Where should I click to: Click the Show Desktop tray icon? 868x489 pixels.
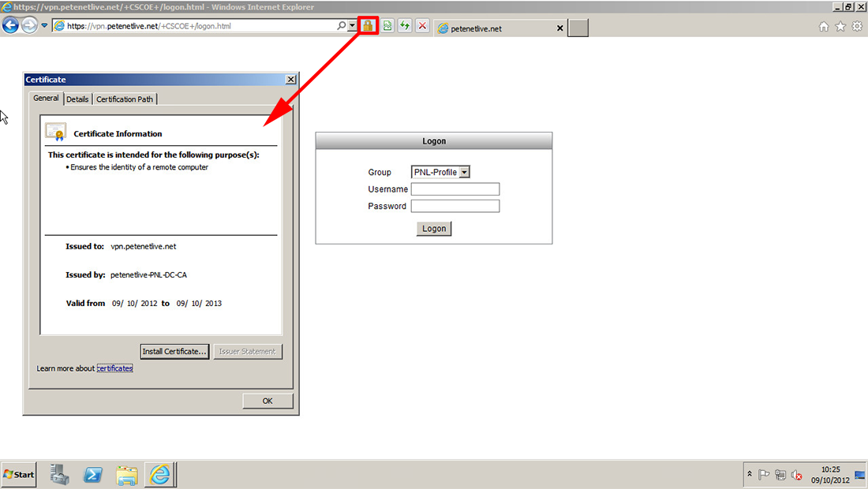tap(860, 475)
